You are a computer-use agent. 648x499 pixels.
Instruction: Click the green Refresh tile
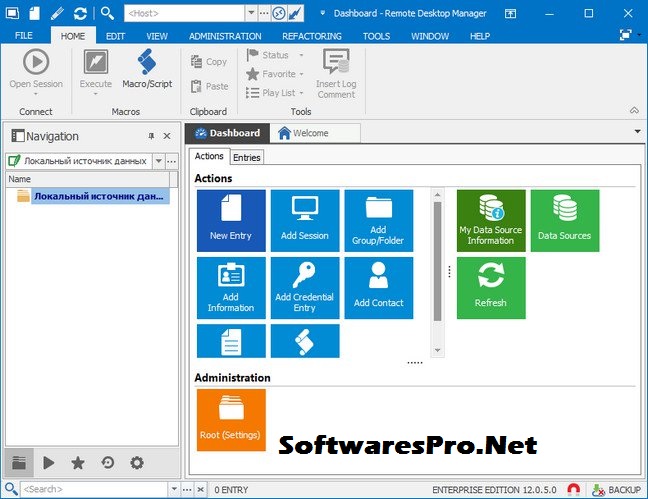491,288
